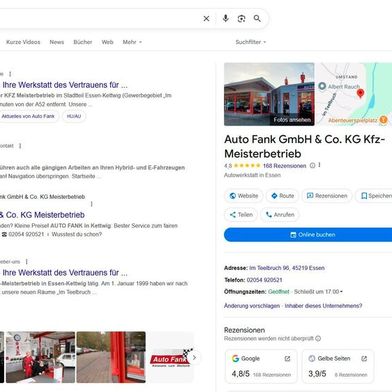
Task: Open three-dot menu of ueber-uns result
Action: point(27,262)
